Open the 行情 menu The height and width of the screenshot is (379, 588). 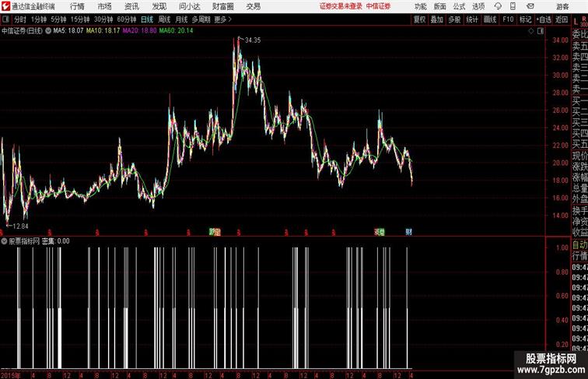tap(77, 6)
